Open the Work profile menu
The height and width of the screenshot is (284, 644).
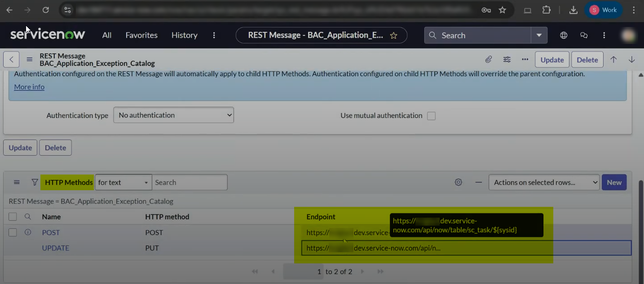click(603, 10)
